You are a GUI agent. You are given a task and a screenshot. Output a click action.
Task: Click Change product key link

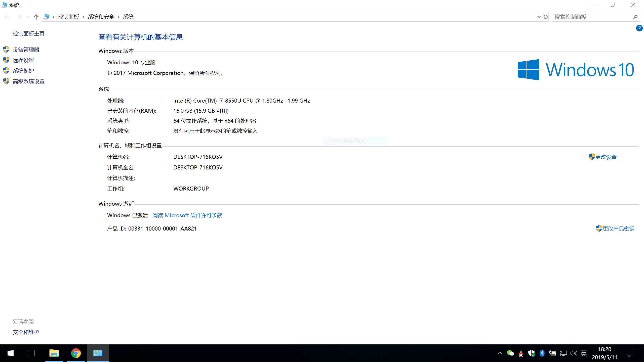(618, 229)
